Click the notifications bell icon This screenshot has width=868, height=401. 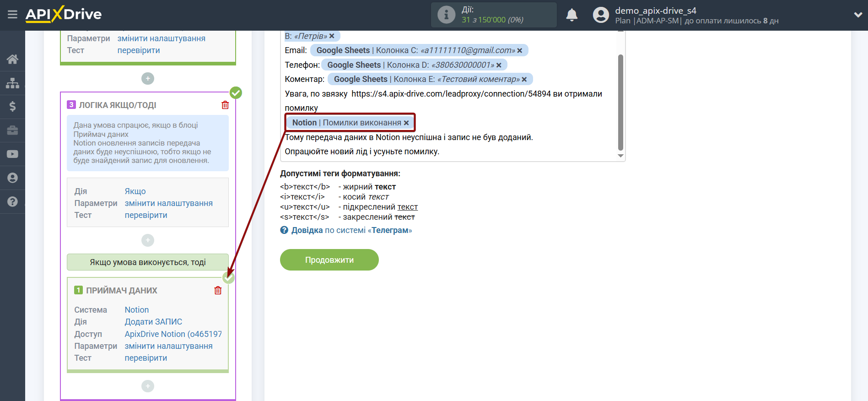click(571, 15)
